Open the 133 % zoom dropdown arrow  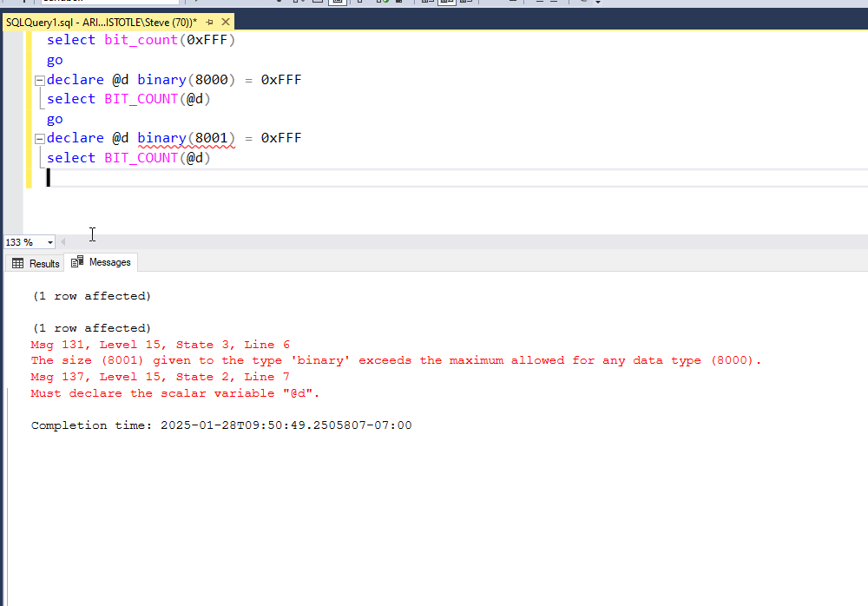pyautogui.click(x=49, y=242)
